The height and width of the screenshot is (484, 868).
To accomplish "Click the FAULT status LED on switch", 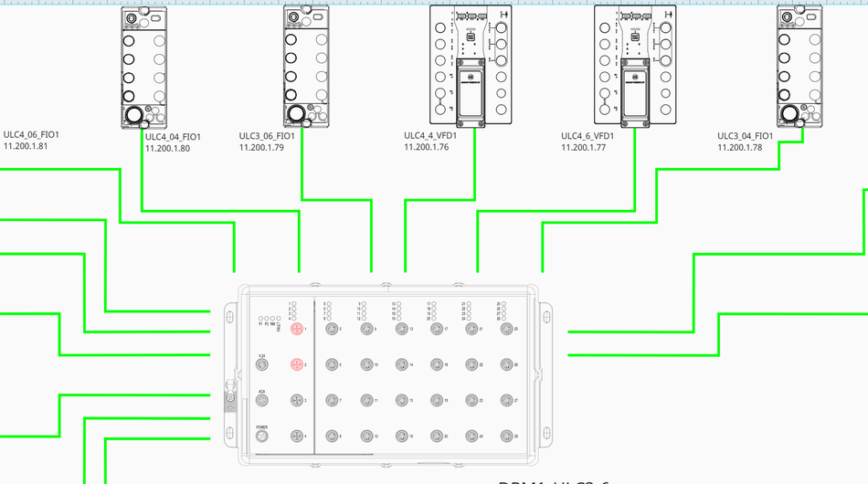I will [x=277, y=319].
